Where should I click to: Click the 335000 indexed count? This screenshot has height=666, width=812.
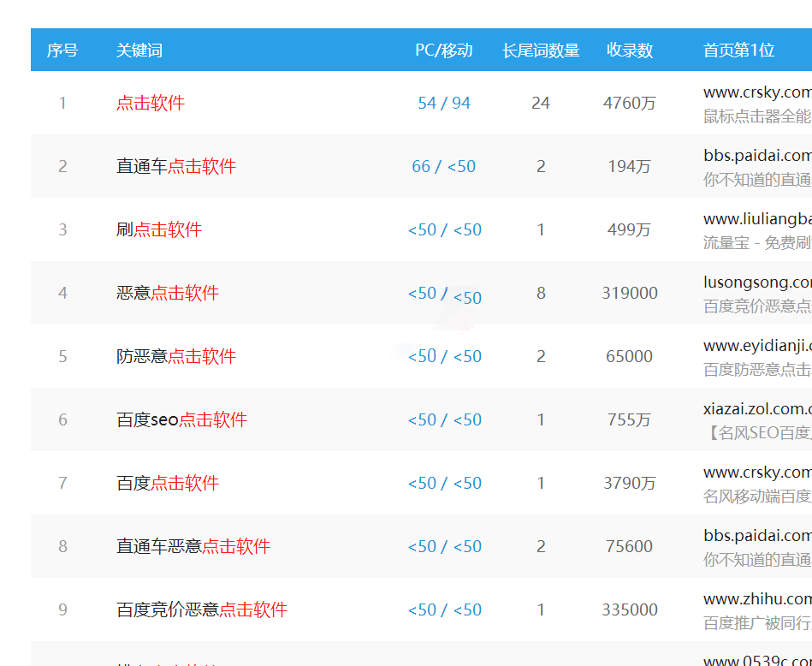[630, 610]
